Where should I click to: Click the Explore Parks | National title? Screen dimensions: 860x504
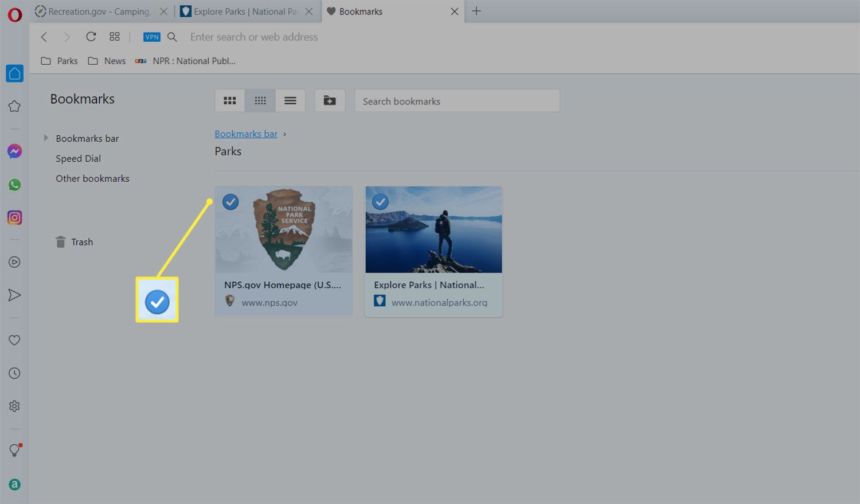429,285
